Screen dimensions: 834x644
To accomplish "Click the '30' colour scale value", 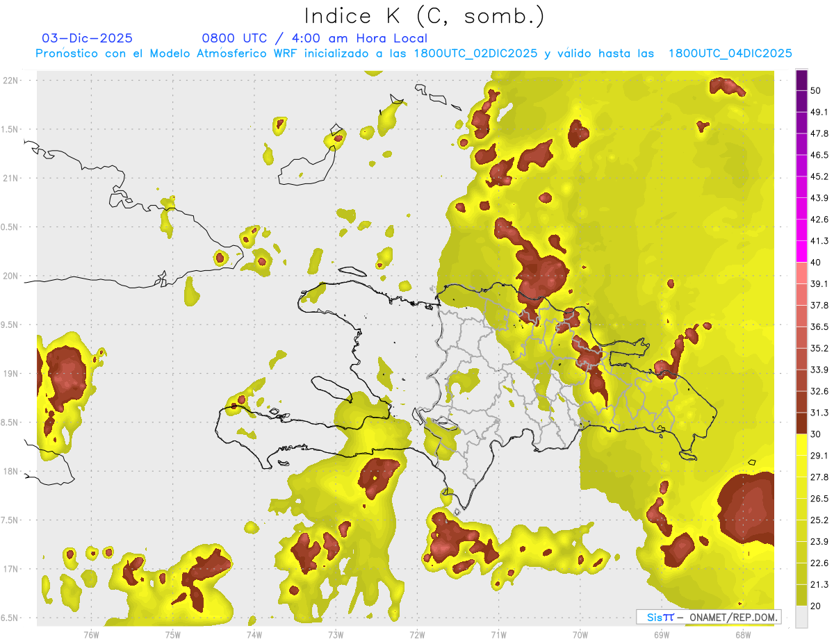I will point(816,434).
